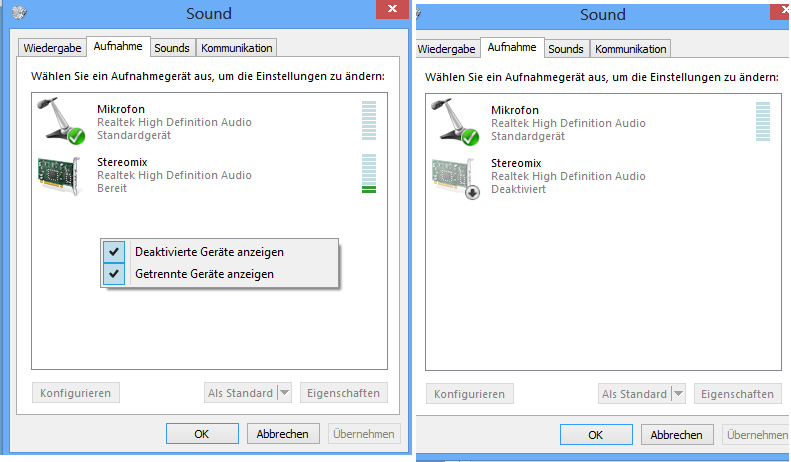Click OK button in the left dialog
Viewport: 791px width, 462px height.
(202, 434)
